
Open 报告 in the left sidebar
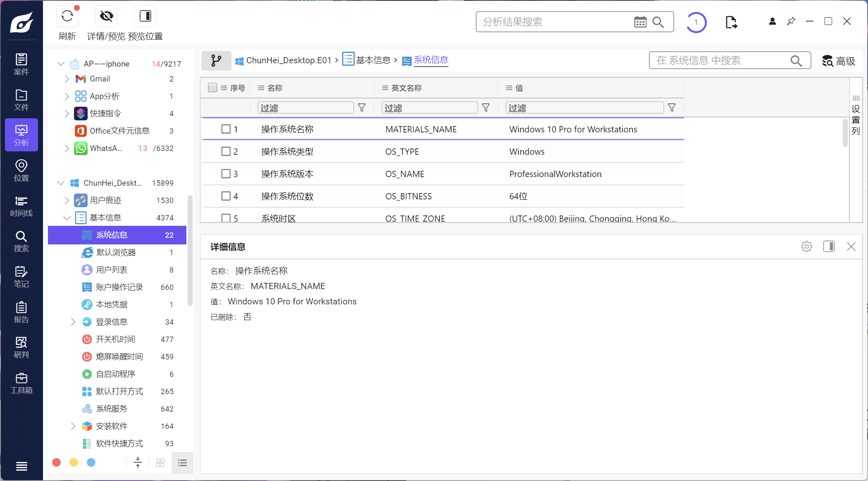21,312
